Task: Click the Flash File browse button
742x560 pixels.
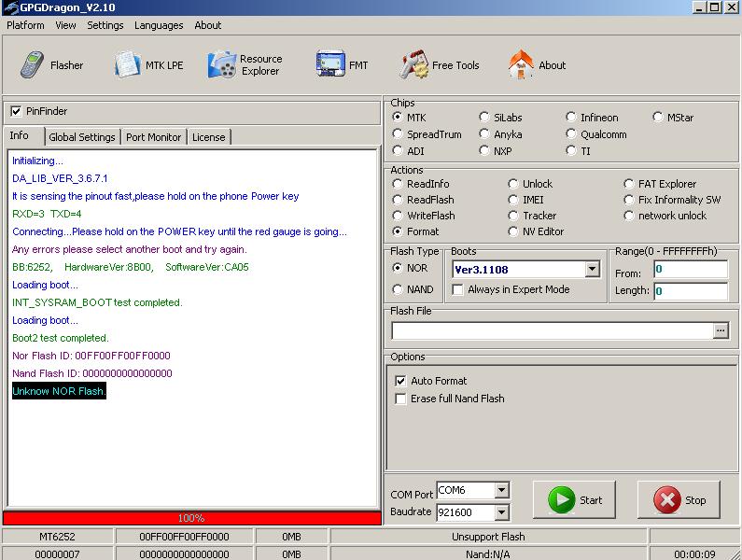Action: (x=721, y=330)
